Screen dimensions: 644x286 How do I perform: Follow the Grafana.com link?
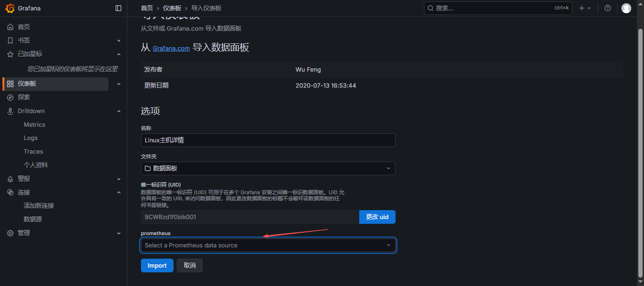pyautogui.click(x=171, y=49)
